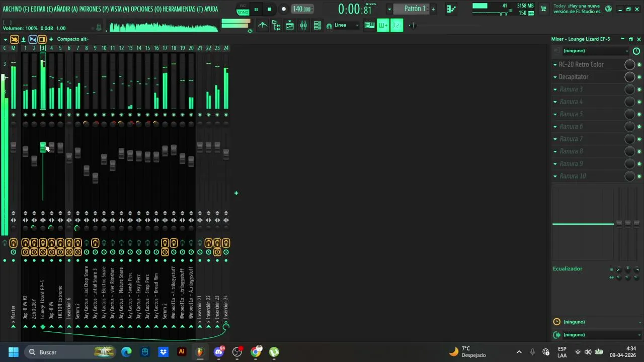Screen dimensions: 644x362
Task: Open the PATRONES menu
Action: [95, 9]
